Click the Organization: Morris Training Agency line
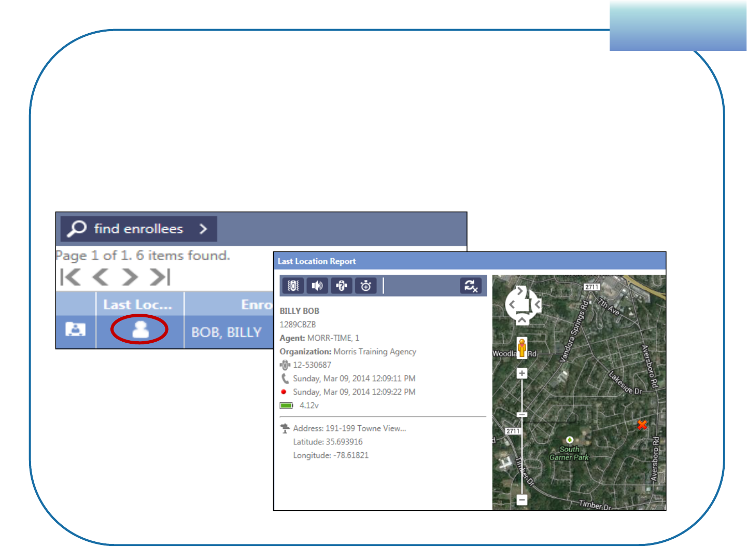This screenshot has height=560, width=747. pos(348,352)
